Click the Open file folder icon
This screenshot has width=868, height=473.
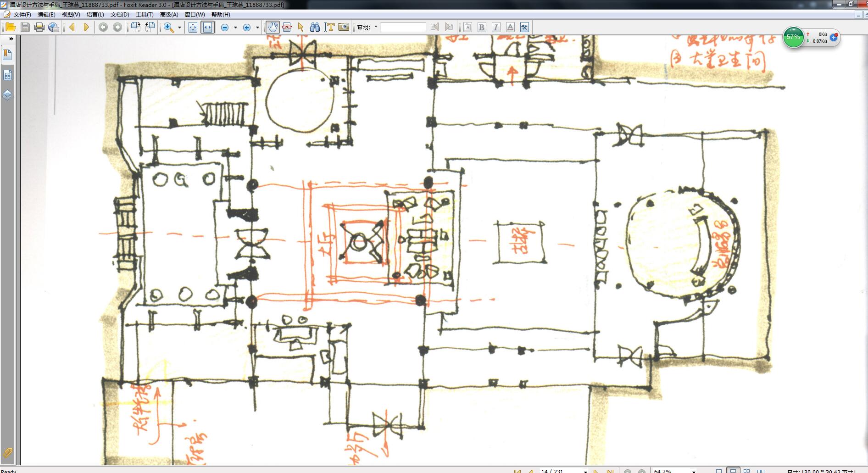tap(10, 28)
